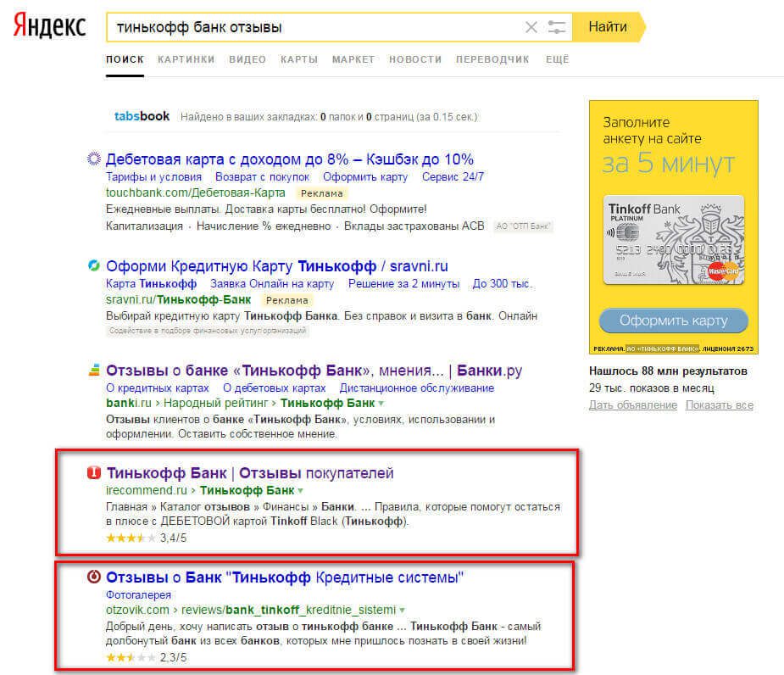
Task: Expand otzovik.com result dropdown arrow
Action: (402, 610)
